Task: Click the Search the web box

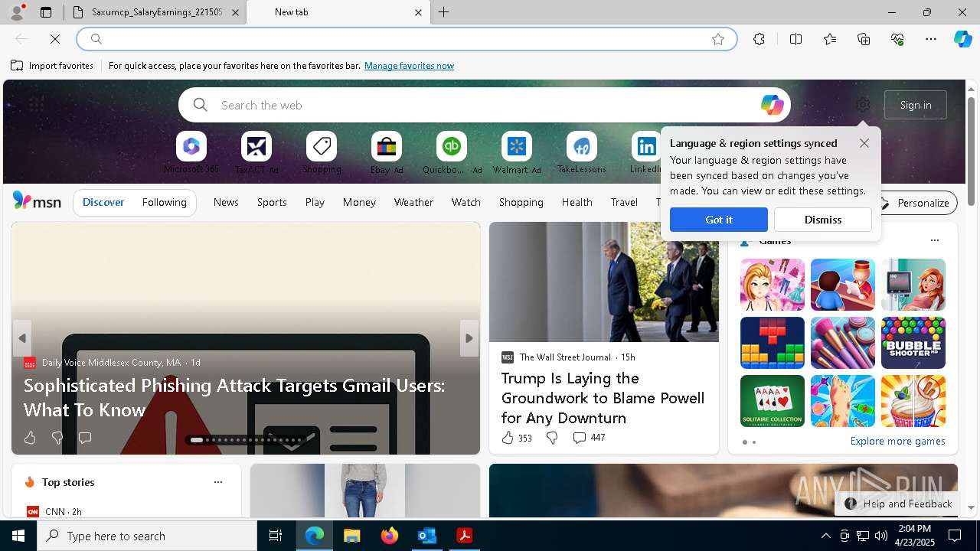Action: (485, 105)
